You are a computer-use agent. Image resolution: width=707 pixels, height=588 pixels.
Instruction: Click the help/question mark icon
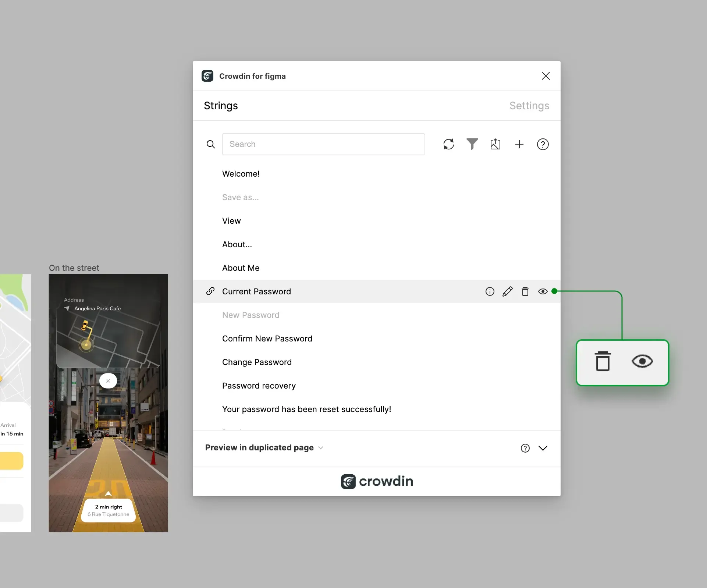[543, 144]
